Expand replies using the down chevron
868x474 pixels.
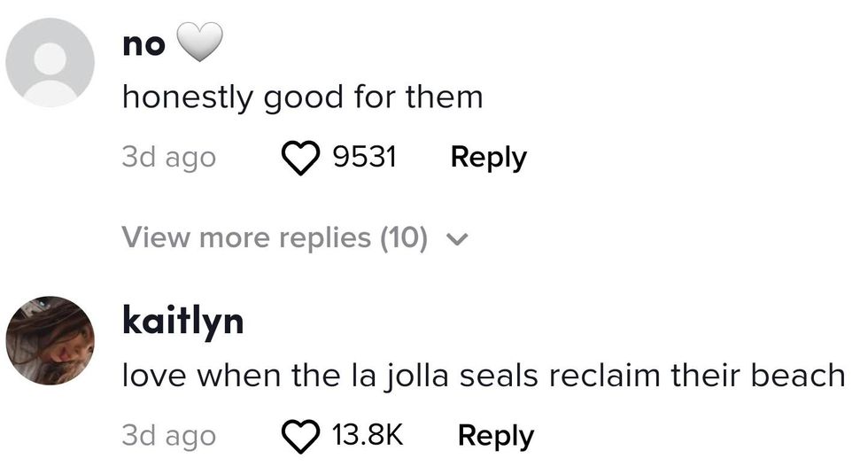(458, 238)
